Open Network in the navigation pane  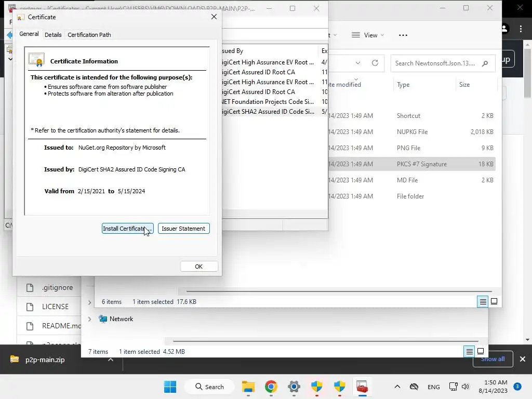(121, 319)
